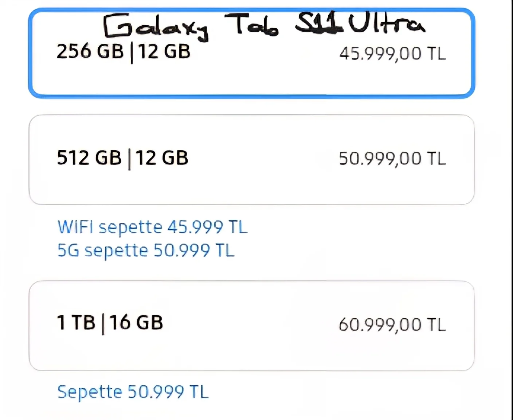Click the 1 TB storage label
Viewport: 513px width, 420px height.
tap(76, 323)
